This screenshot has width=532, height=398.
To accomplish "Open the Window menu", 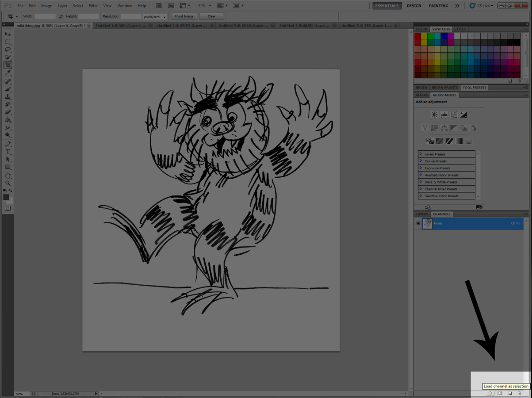I will click(x=125, y=6).
